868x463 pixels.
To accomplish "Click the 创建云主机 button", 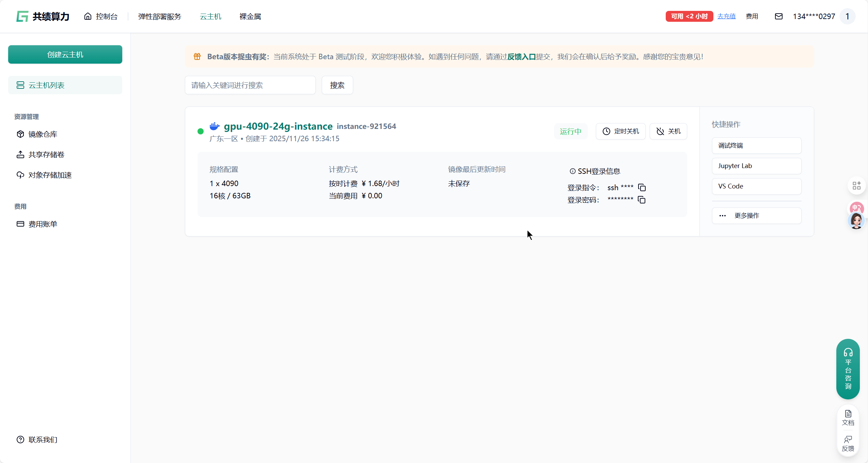I will pos(65,54).
